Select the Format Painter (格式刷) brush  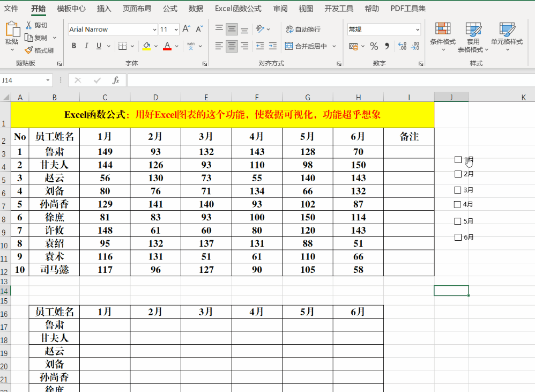click(x=29, y=50)
